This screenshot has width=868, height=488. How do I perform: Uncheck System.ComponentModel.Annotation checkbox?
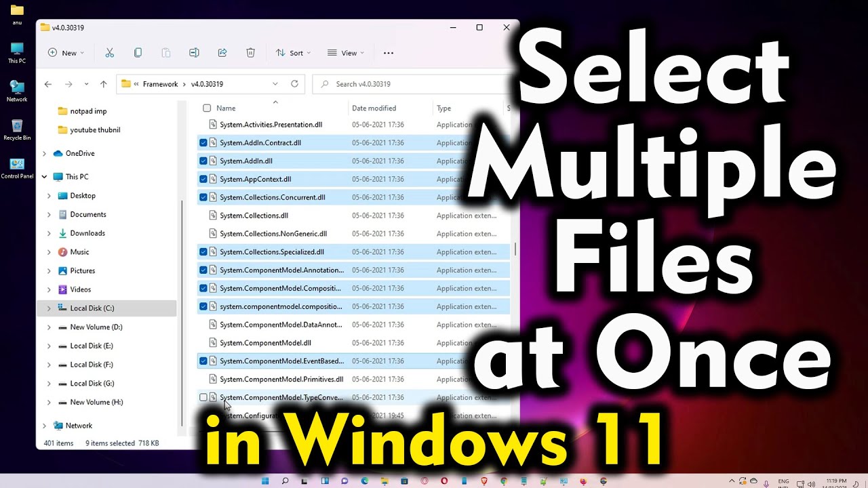coord(203,270)
